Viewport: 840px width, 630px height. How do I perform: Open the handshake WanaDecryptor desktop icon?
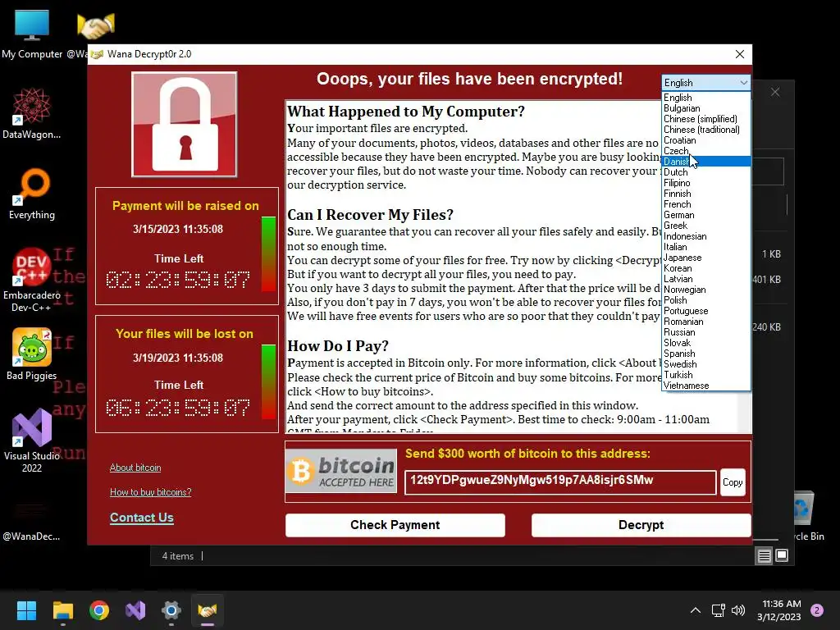coord(95,25)
